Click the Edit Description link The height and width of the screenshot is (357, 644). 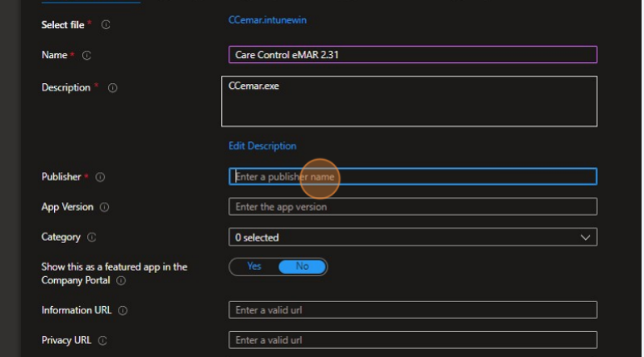pyautogui.click(x=262, y=146)
